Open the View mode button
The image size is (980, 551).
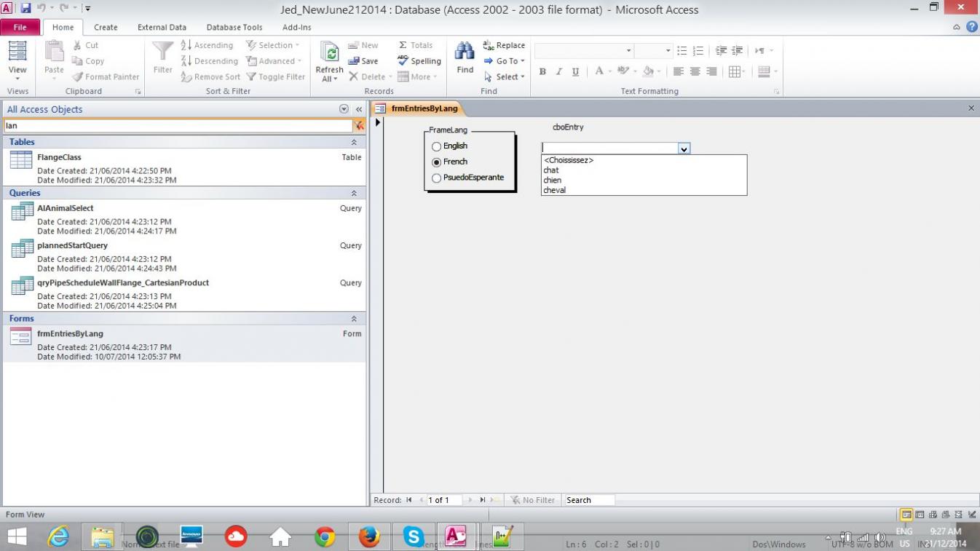coord(17,61)
